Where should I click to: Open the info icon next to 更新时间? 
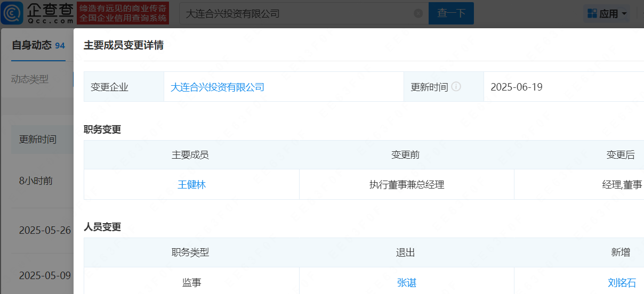[456, 86]
